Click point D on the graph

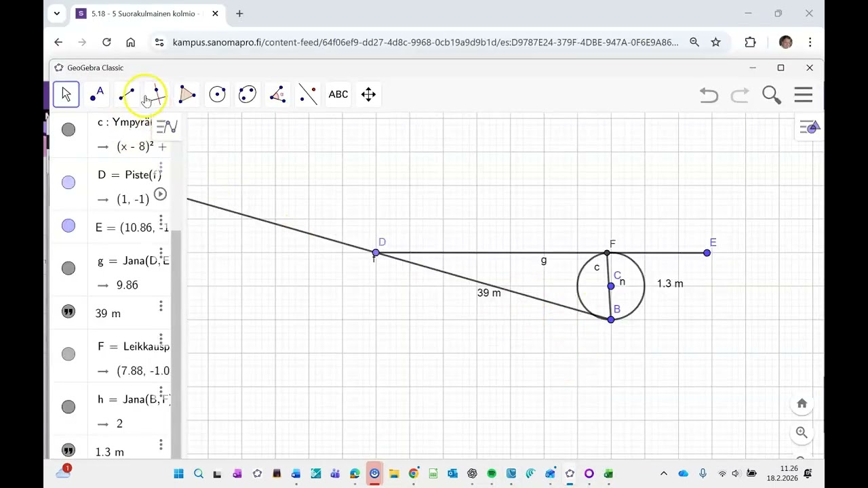(376, 253)
